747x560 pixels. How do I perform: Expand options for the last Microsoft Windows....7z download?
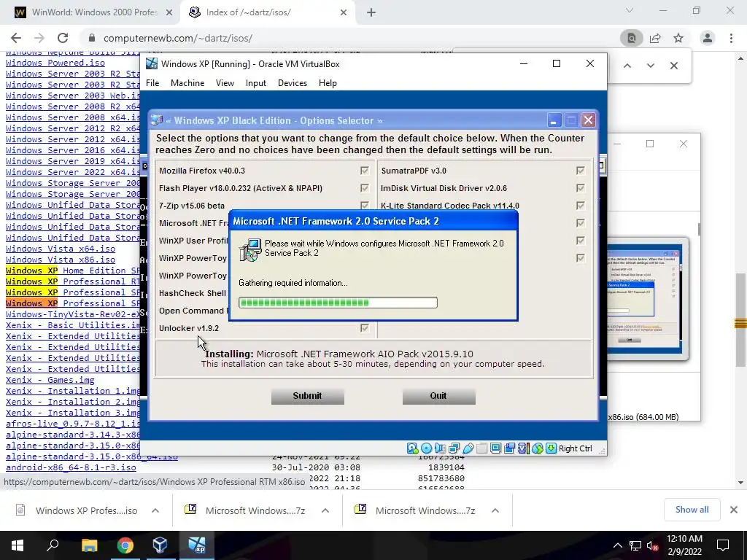click(495, 510)
